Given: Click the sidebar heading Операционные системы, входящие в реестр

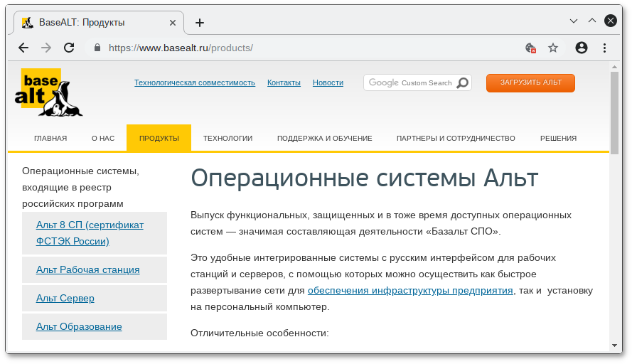Looking at the screenshot, I should click(80, 188).
